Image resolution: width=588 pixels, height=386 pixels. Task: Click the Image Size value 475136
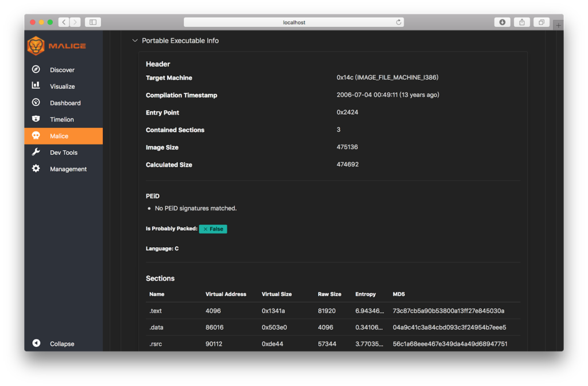coord(347,147)
